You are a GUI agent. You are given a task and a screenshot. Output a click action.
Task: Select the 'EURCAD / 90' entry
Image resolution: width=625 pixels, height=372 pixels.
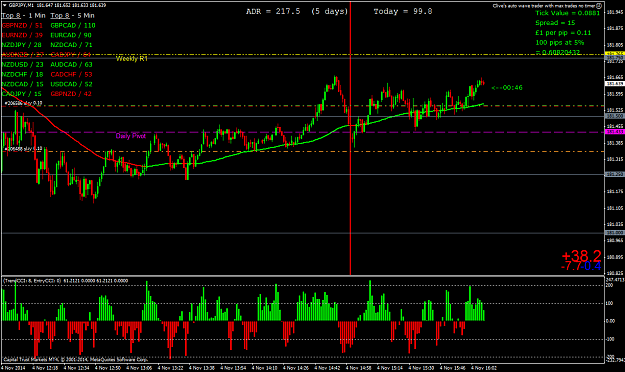(x=71, y=35)
